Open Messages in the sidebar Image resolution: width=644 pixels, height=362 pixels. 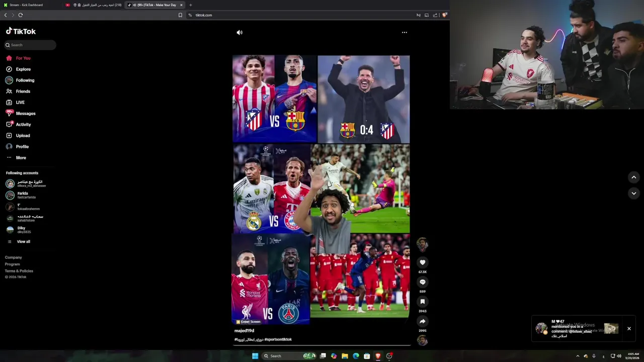click(x=21, y=114)
